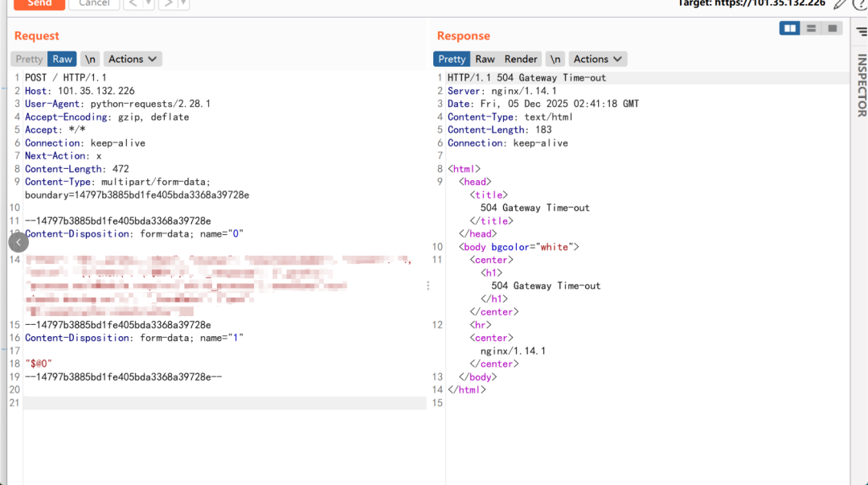The image size is (868, 485).
Task: Open the Request Actions dropdown
Action: [x=133, y=59]
